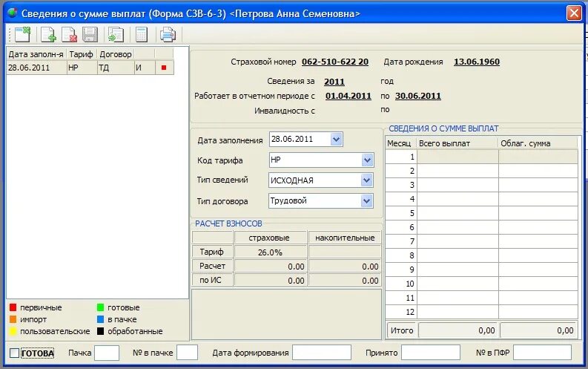588x369 pixels.
Task: Open the Дата заполнения date dropdown
Action: click(337, 140)
